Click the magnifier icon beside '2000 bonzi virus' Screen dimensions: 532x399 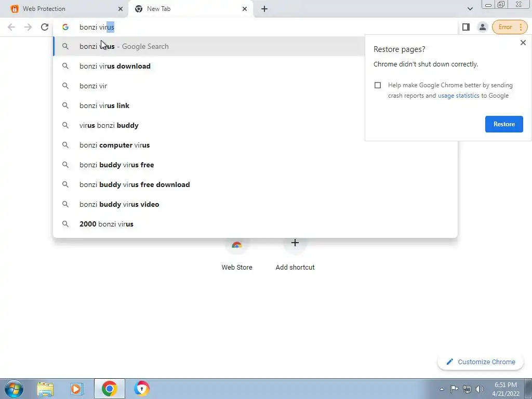click(x=65, y=223)
